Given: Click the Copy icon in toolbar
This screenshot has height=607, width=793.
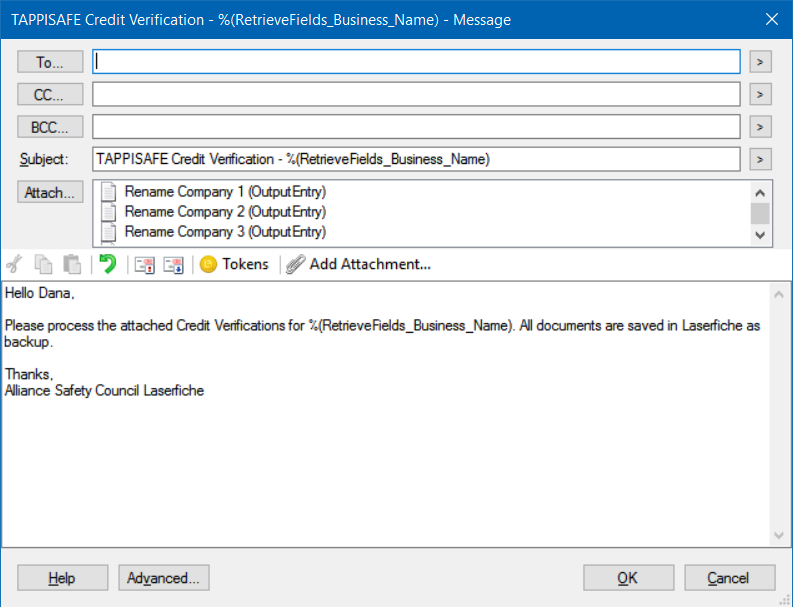Looking at the screenshot, I should click(43, 264).
